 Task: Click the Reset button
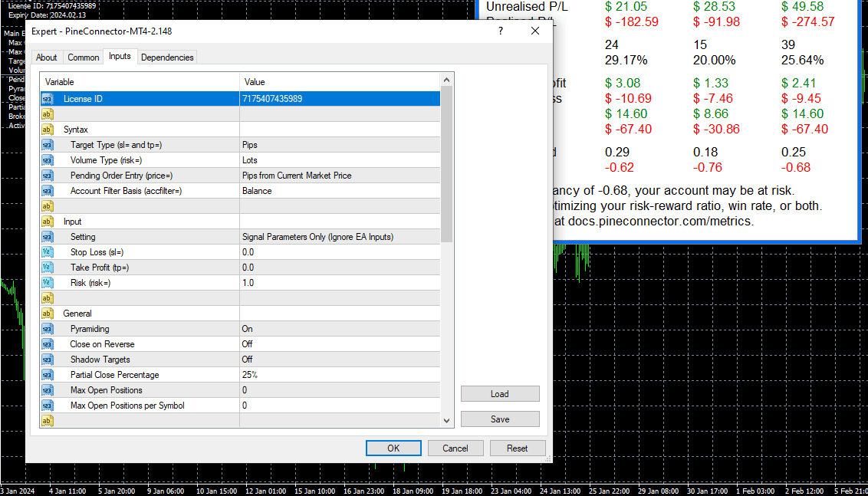coord(518,448)
